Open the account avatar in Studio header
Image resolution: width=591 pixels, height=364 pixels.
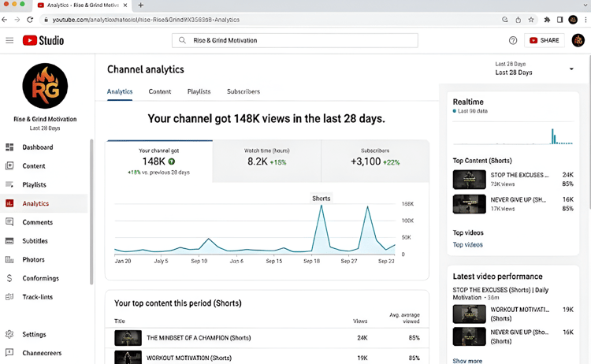(578, 40)
